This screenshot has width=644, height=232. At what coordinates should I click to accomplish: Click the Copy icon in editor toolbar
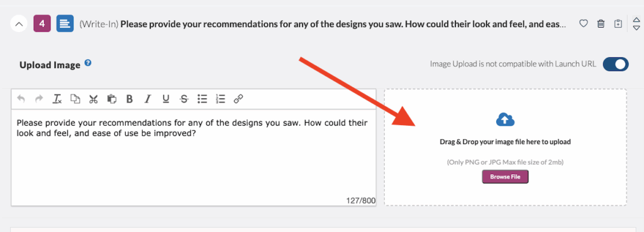[x=75, y=99]
